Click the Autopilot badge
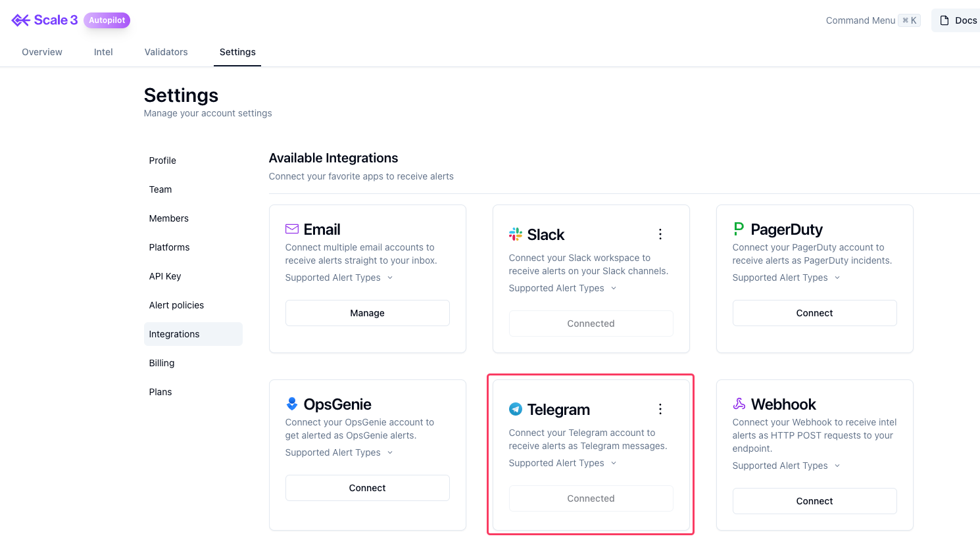 (107, 20)
